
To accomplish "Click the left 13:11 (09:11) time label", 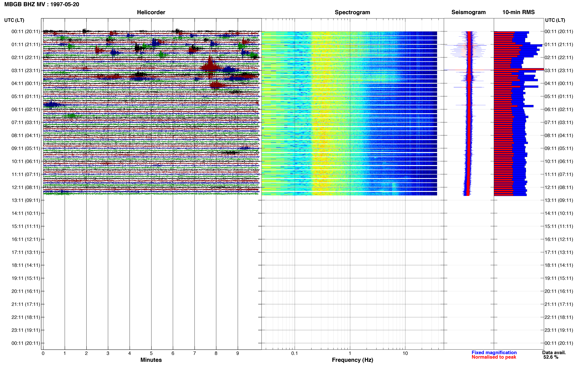I will 26,200.
